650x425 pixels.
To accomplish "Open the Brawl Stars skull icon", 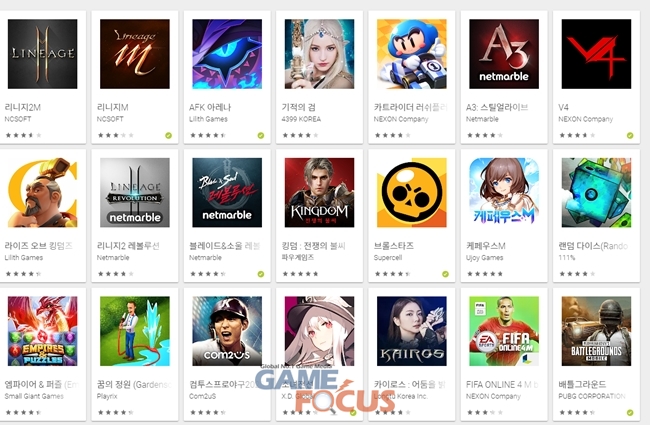I will (412, 192).
